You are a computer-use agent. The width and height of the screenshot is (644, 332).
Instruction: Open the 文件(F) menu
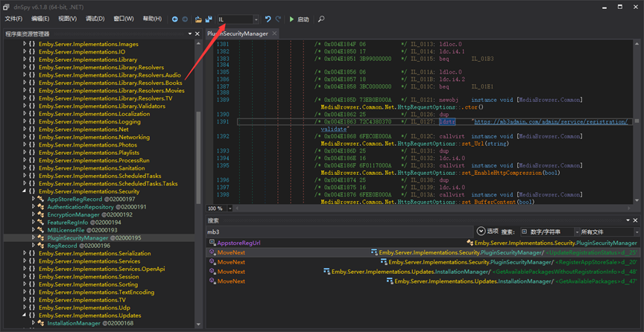click(x=13, y=19)
